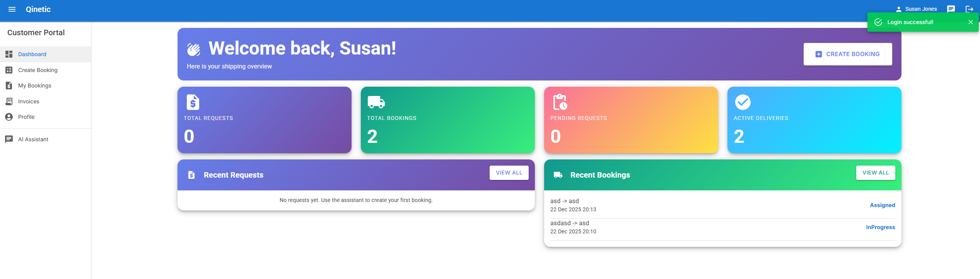Click the plus icon in Create Booking button
The height and width of the screenshot is (279, 980).
(x=818, y=54)
